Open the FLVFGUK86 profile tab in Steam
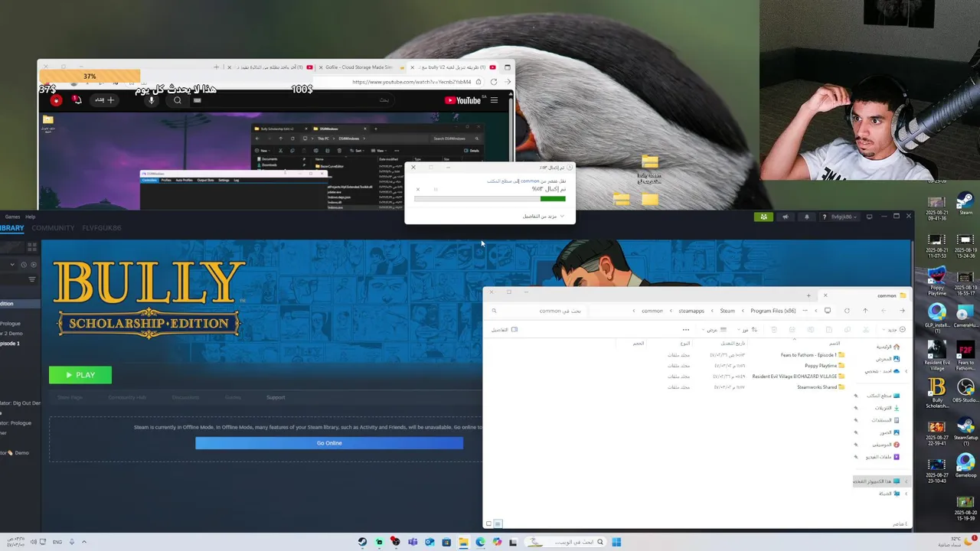This screenshot has width=980, height=551. tap(102, 228)
